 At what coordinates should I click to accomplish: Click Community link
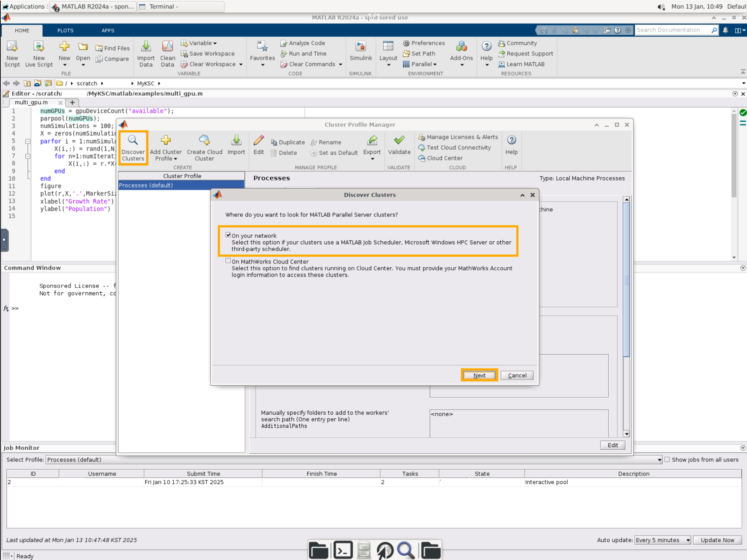[x=517, y=43]
